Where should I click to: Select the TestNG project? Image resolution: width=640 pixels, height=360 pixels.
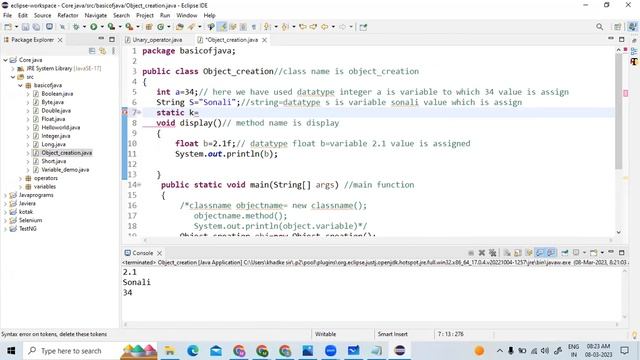(27, 229)
